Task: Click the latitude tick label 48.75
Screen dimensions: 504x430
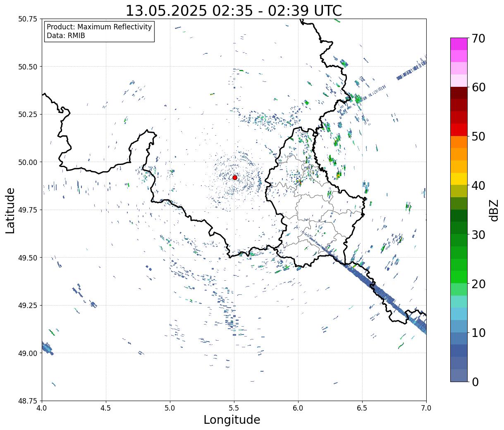Action: coord(28,401)
